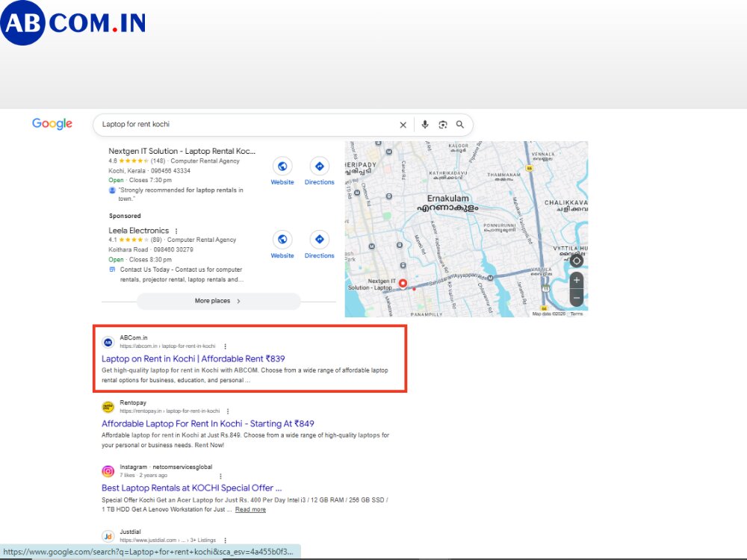This screenshot has width=747, height=560.
Task: Click the Website label under Nextgen listing
Action: tap(282, 182)
